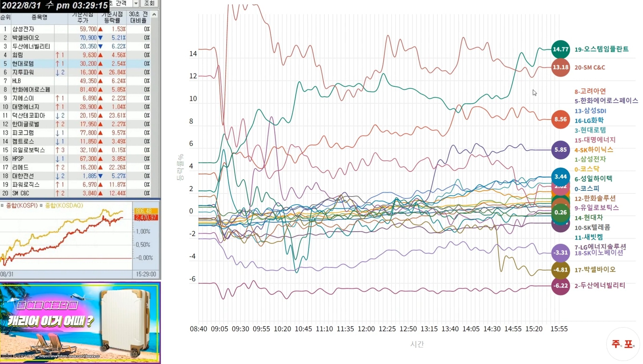Select the 파워로직스 row name
643x364 pixels.
coord(26,185)
